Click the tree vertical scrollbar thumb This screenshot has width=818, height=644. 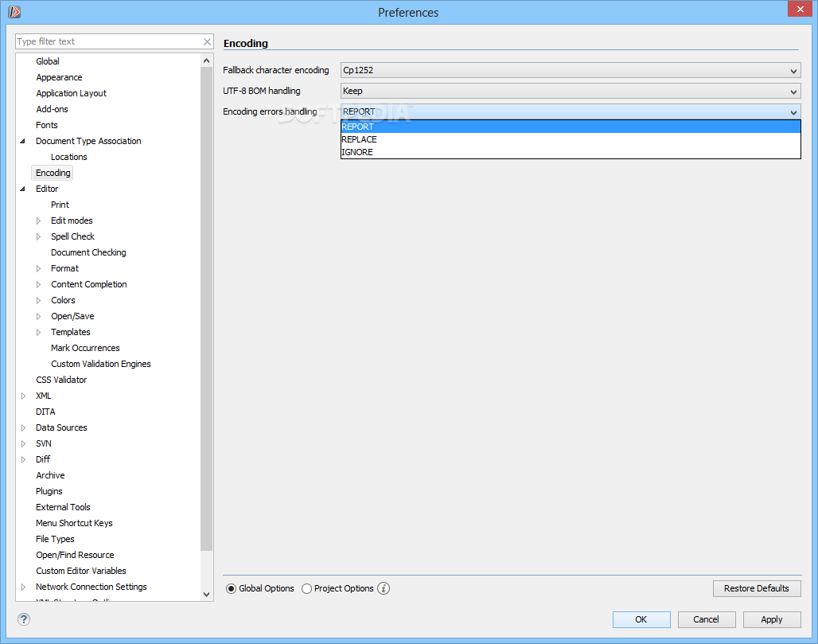coord(207,308)
